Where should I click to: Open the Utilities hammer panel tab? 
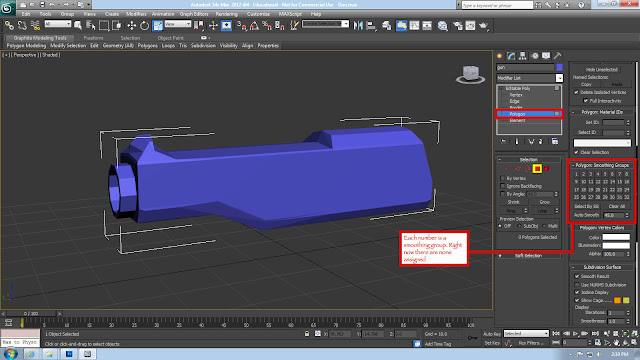558,56
